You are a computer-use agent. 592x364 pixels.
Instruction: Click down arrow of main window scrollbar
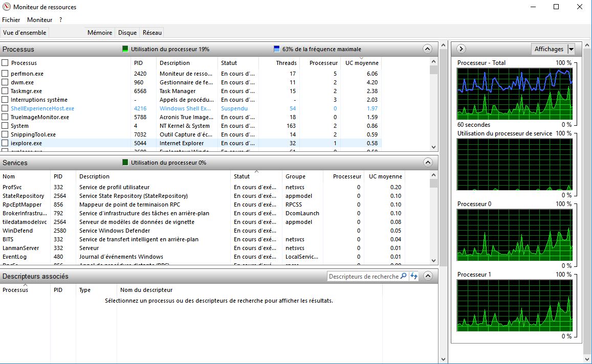point(443,359)
